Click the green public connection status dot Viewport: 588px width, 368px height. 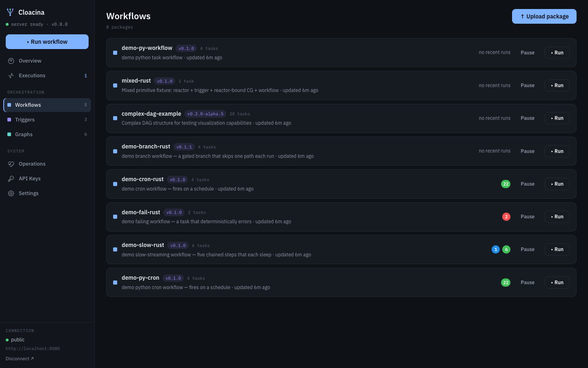pos(7,340)
